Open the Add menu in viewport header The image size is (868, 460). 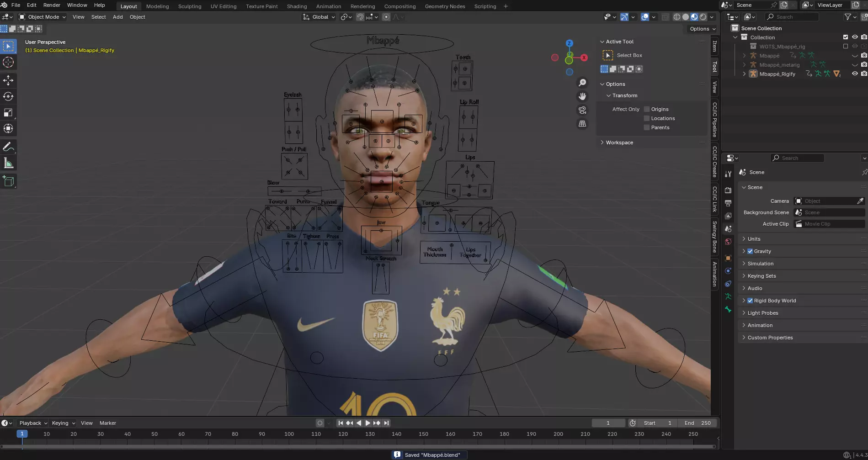click(x=117, y=17)
